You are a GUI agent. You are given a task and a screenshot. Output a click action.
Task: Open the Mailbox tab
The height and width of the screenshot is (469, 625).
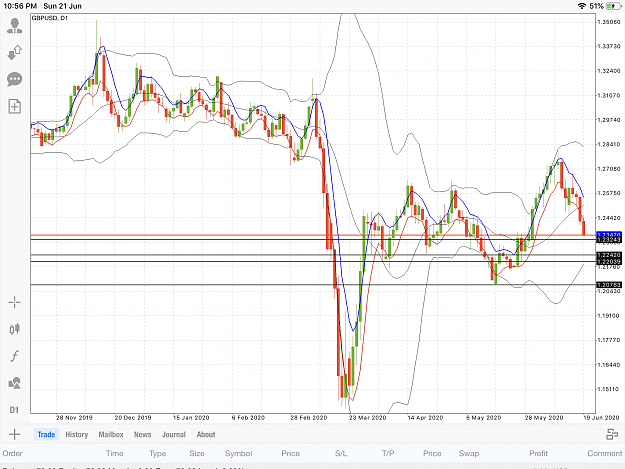click(111, 434)
